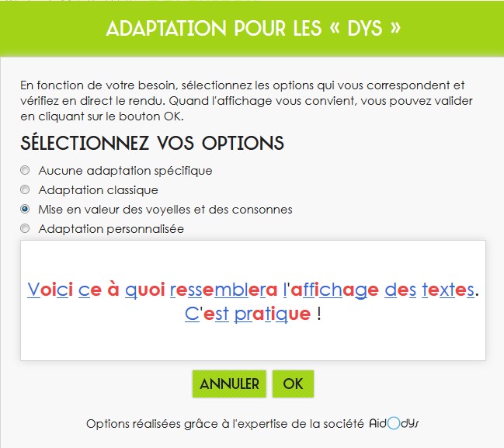The image size is (504, 448).
Task: Confirm with the OK button
Action: [293, 384]
